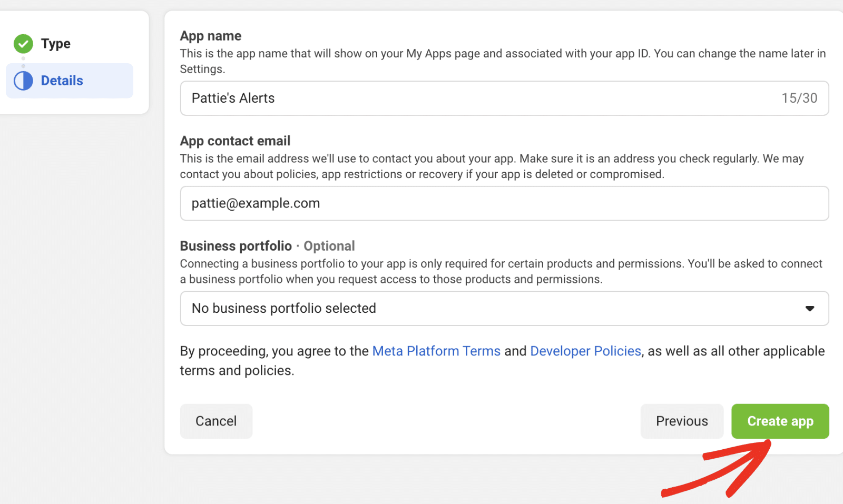Open the Type step in sidebar
The width and height of the screenshot is (843, 504).
click(55, 44)
